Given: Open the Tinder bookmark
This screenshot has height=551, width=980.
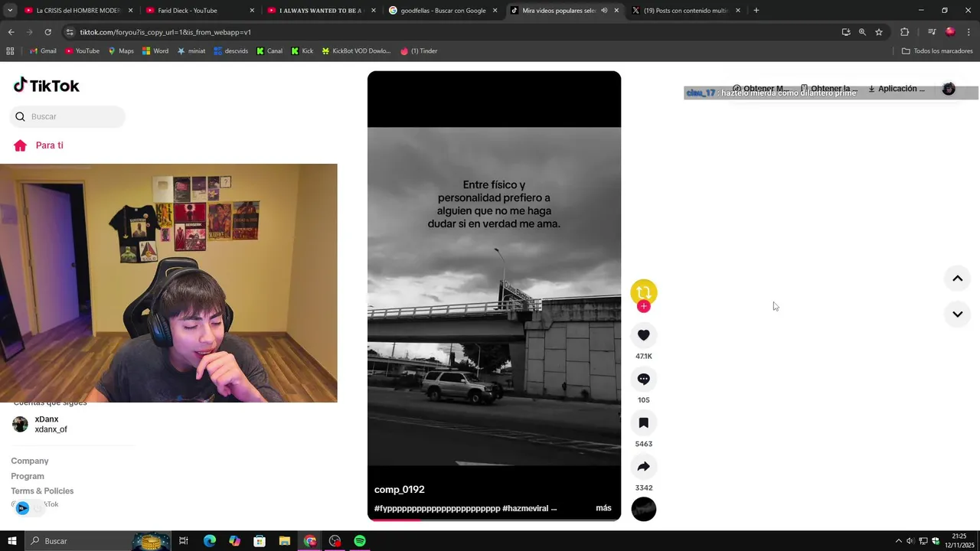Looking at the screenshot, I should point(419,51).
